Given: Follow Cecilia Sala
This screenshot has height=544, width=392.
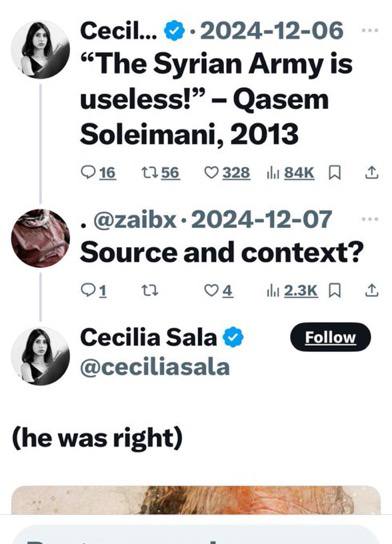Looking at the screenshot, I should point(330,337).
